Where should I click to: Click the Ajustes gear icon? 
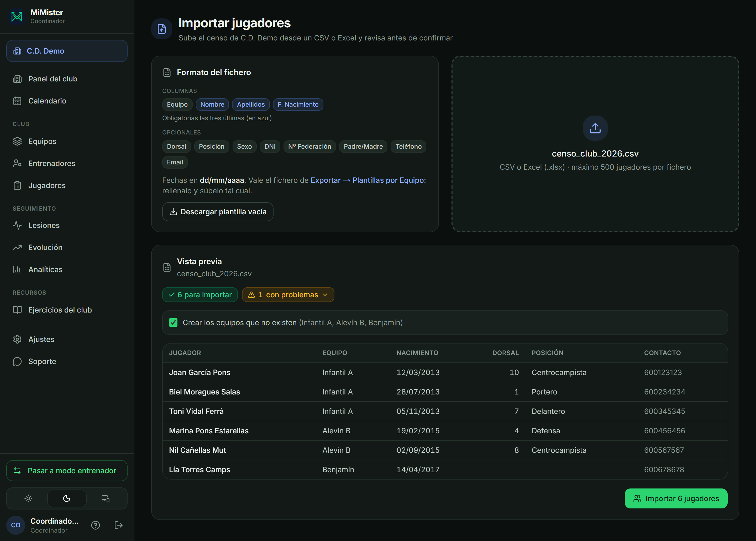point(17,340)
